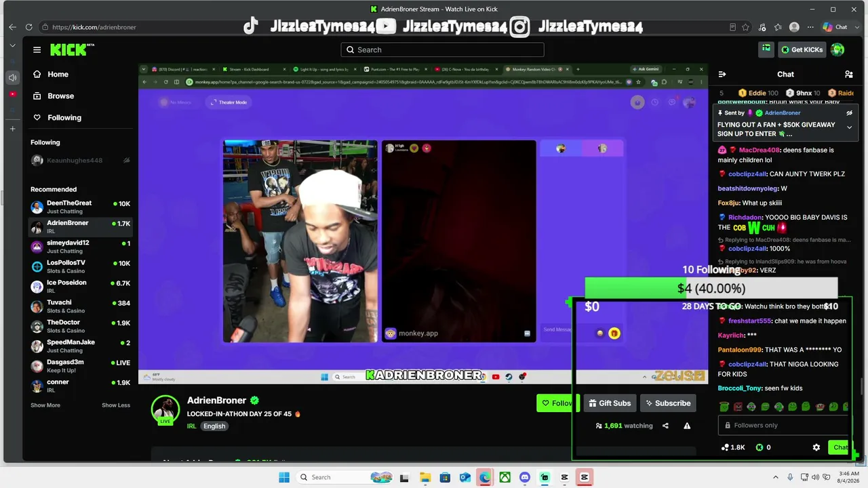Open the Kick hamburger sidebar menu
868x488 pixels.
coord(37,49)
